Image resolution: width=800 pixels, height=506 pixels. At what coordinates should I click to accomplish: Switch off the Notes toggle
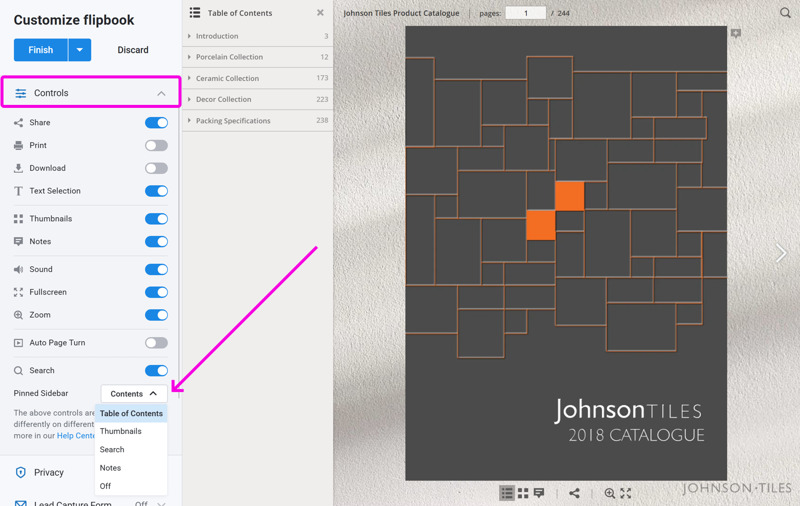click(156, 241)
